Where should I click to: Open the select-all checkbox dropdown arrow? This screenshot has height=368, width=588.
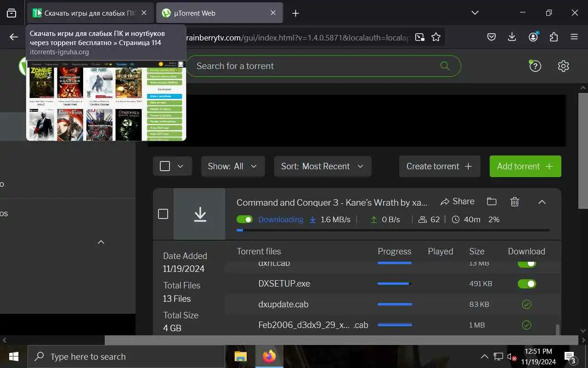point(180,166)
